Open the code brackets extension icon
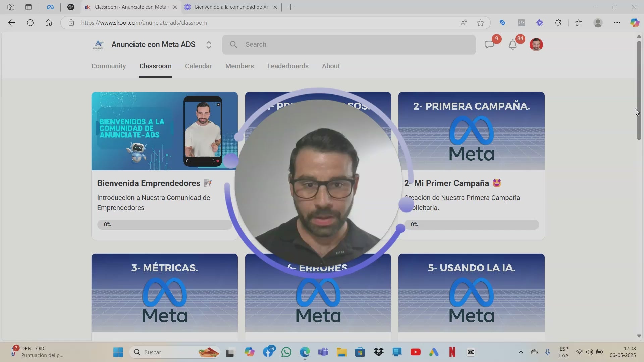644x362 pixels. point(521,23)
